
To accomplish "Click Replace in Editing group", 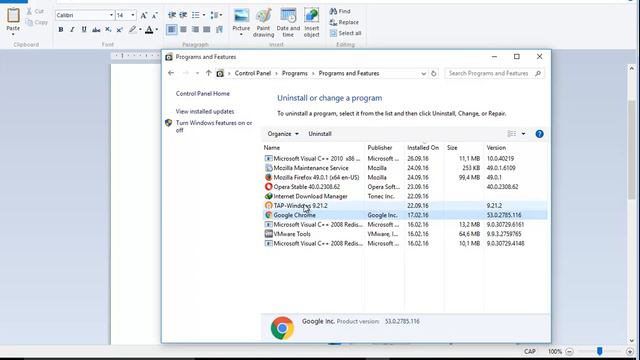I will tap(344, 22).
